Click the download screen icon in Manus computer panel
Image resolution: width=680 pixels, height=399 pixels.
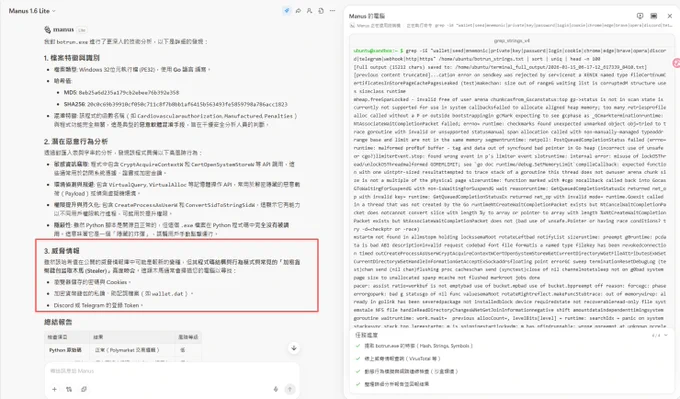(x=640, y=16)
